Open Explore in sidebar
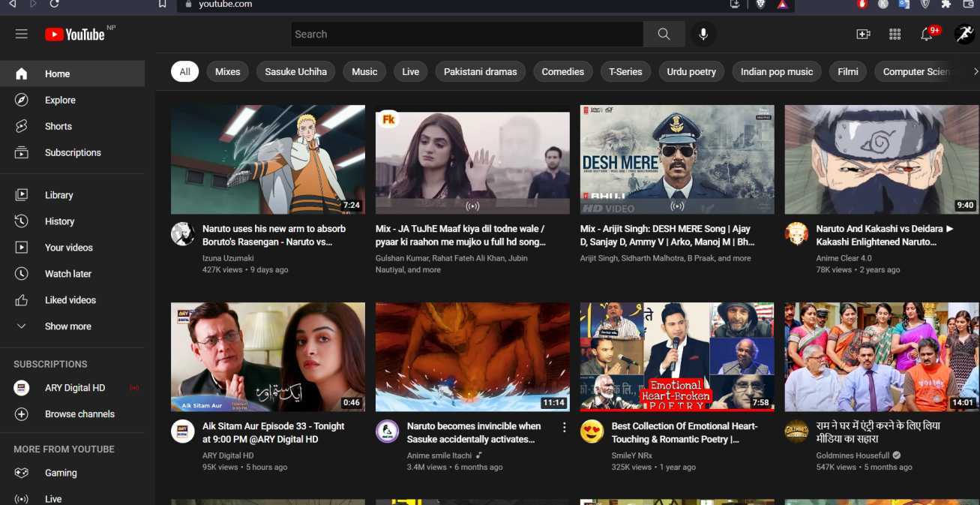Image resolution: width=980 pixels, height=505 pixels. pyautogui.click(x=73, y=100)
